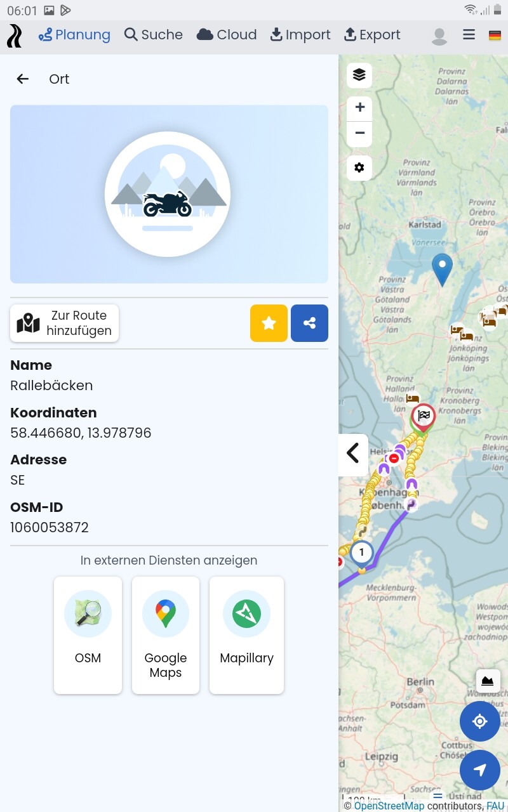Click Zur Route hinzufügen button
The width and height of the screenshot is (508, 812).
(64, 324)
